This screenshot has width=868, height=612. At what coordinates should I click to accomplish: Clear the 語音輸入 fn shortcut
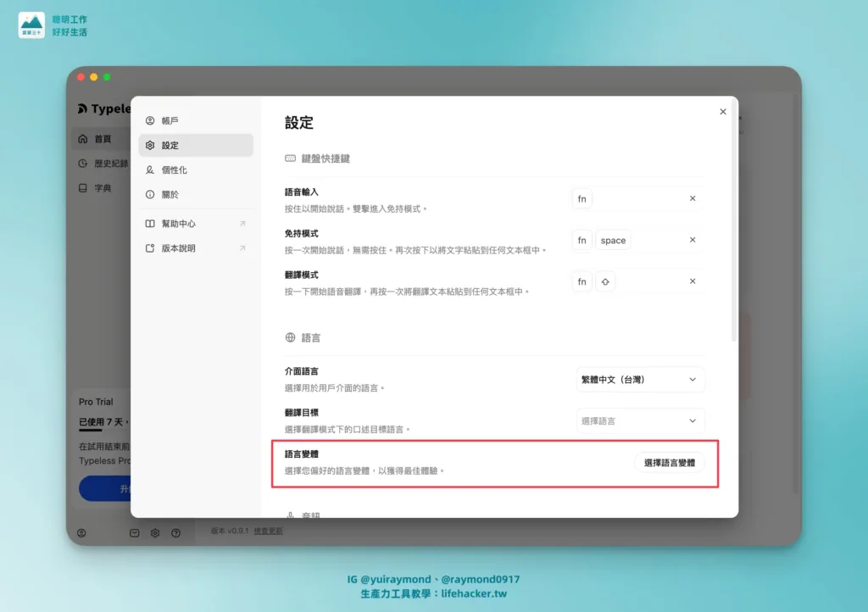click(693, 198)
